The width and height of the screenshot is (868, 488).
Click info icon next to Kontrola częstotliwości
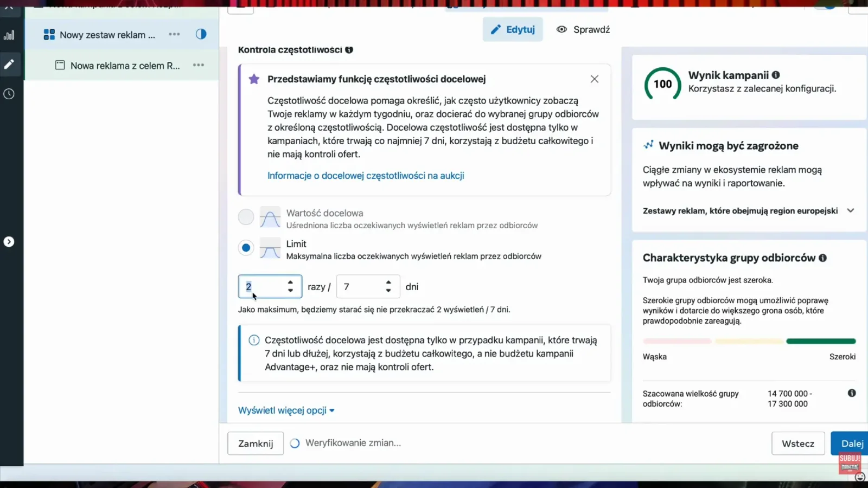pos(349,50)
